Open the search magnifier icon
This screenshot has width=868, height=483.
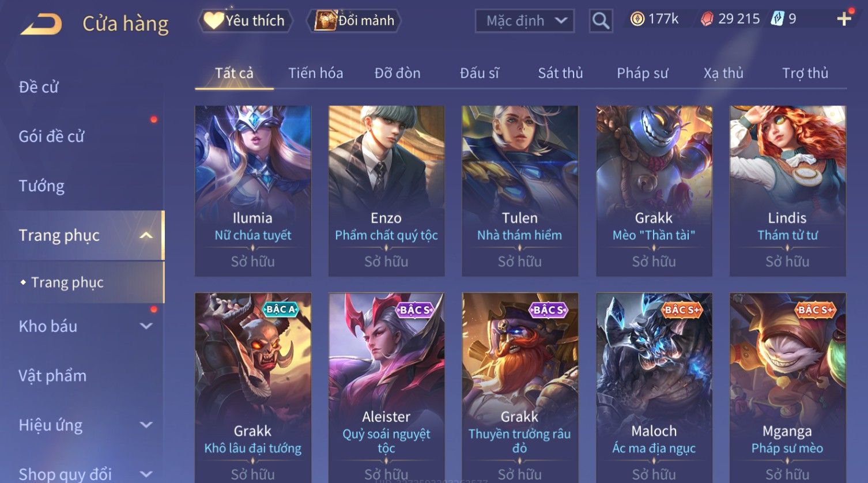pos(601,21)
